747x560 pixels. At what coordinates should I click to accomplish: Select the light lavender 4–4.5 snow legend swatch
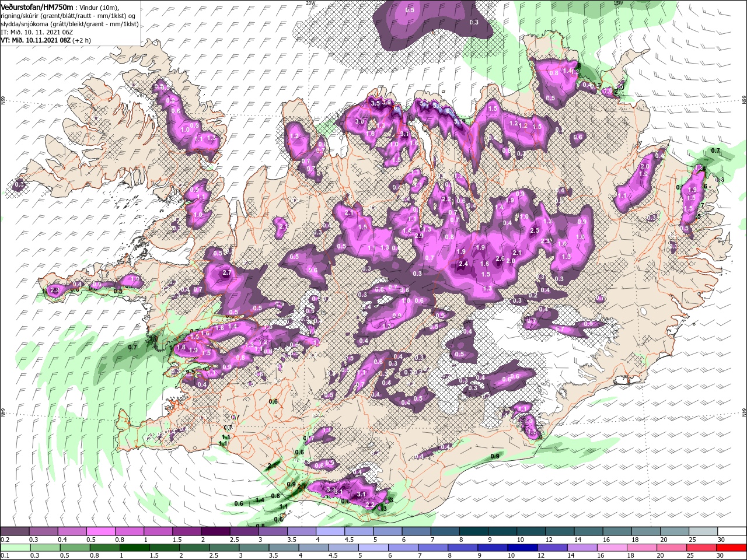click(x=329, y=531)
